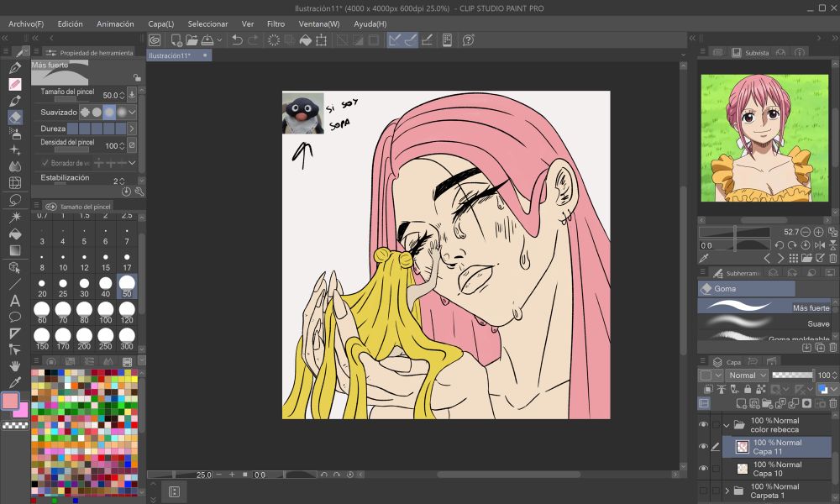Select the Airbrush tool

[15, 134]
